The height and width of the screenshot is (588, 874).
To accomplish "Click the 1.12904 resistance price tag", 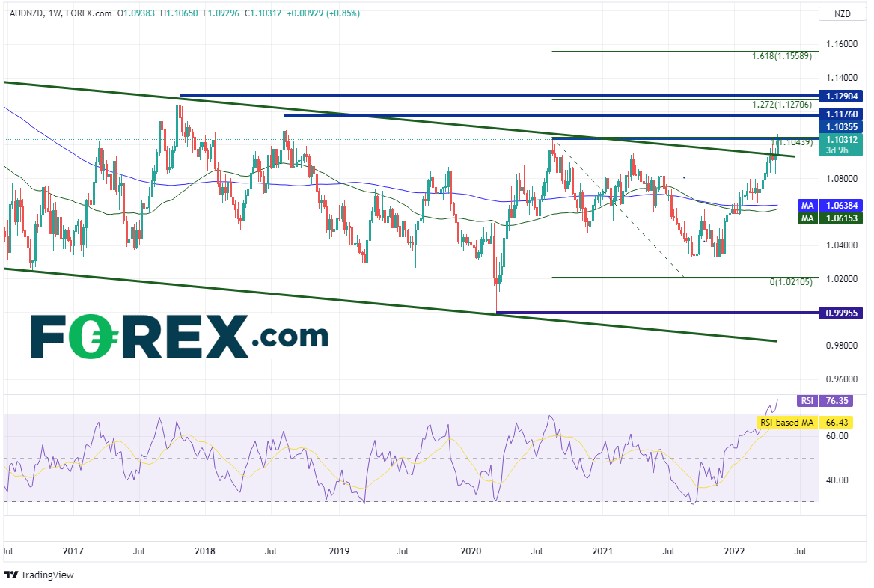I will pos(841,97).
